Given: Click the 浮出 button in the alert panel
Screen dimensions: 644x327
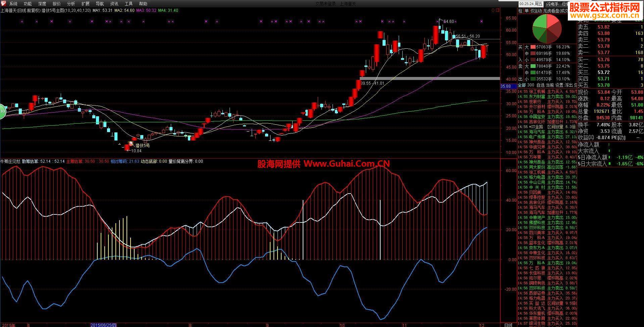Looking at the screenshot, I should 568,85.
